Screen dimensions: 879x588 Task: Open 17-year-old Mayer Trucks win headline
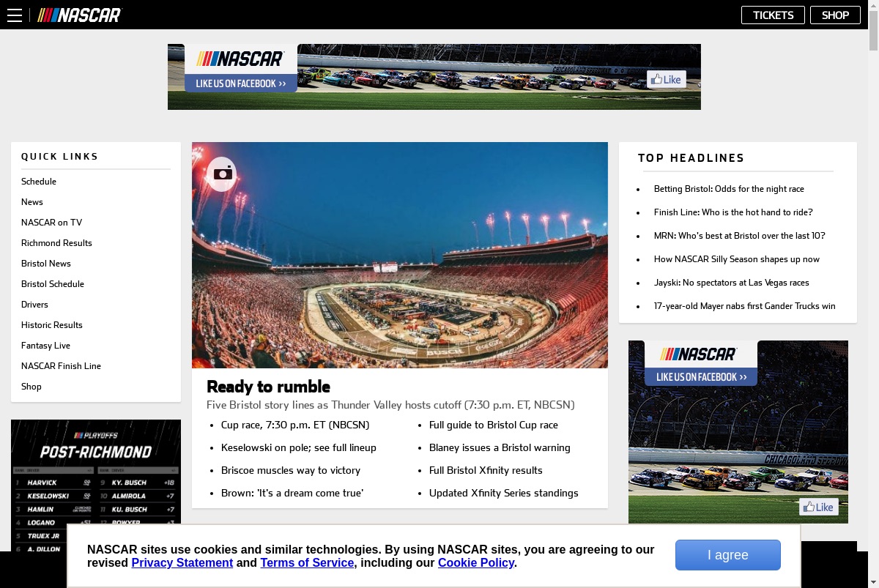point(745,306)
